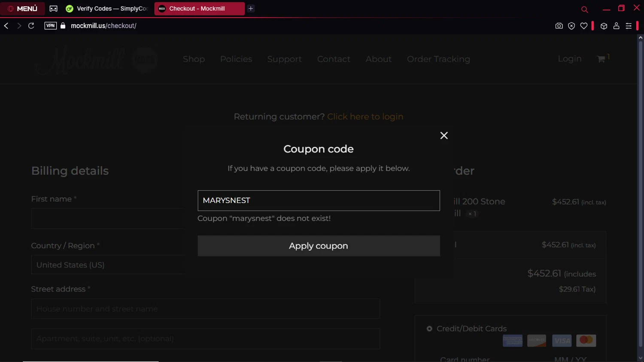Click 'Click here to login' link

[365, 117]
